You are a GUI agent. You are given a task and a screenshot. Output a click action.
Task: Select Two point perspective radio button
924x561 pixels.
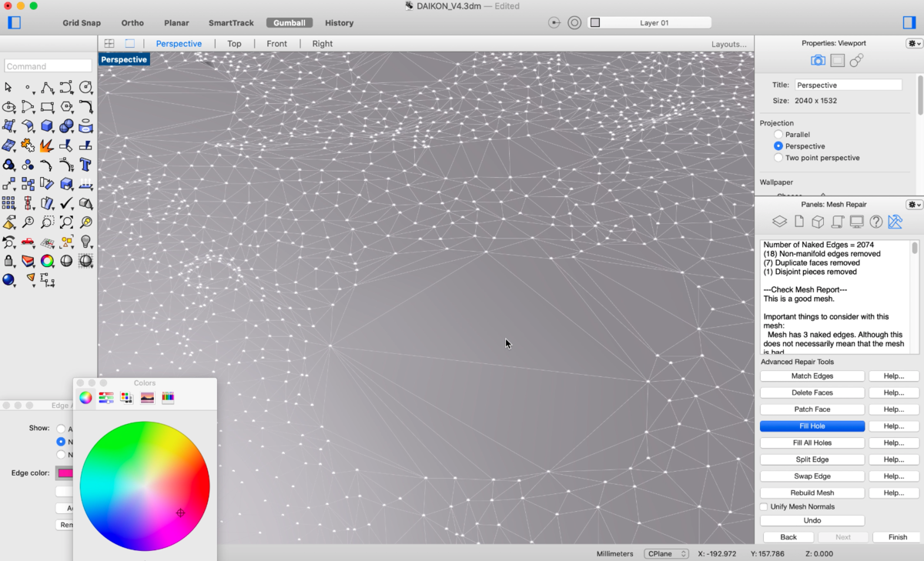[x=778, y=158]
